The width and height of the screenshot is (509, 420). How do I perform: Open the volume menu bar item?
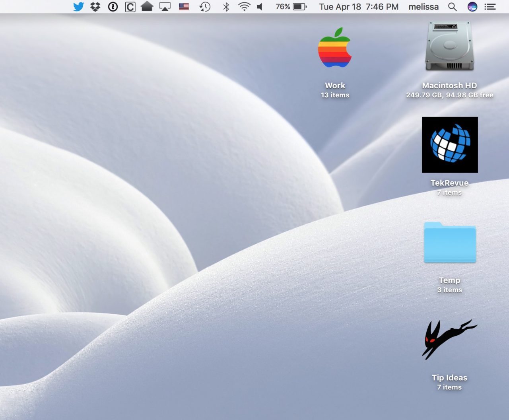coord(260,6)
